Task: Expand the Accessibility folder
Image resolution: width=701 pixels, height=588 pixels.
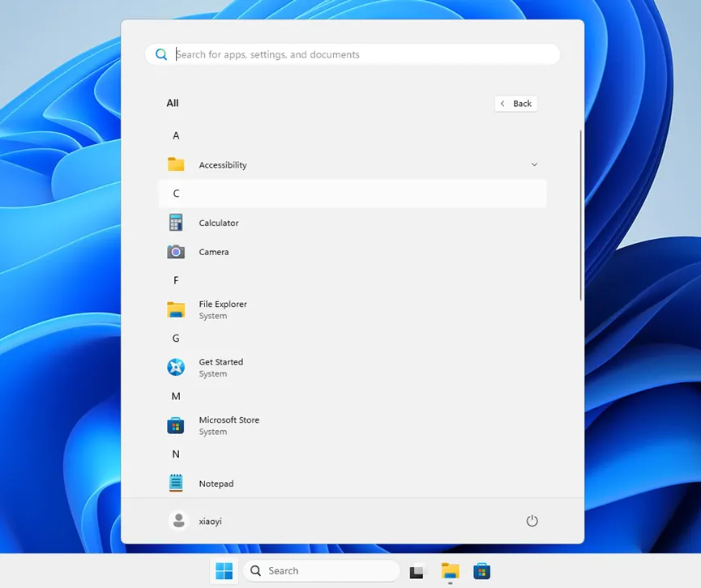Action: pyautogui.click(x=534, y=164)
